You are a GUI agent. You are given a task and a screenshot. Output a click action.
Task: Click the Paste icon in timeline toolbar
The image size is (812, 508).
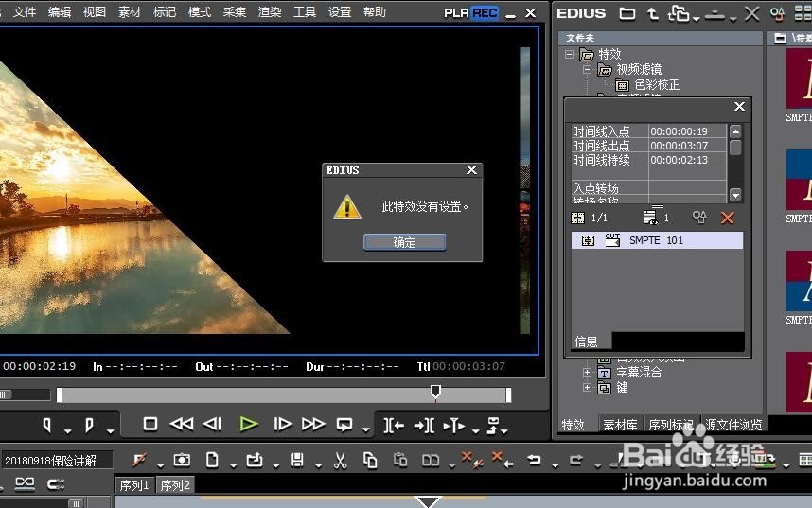click(400, 460)
